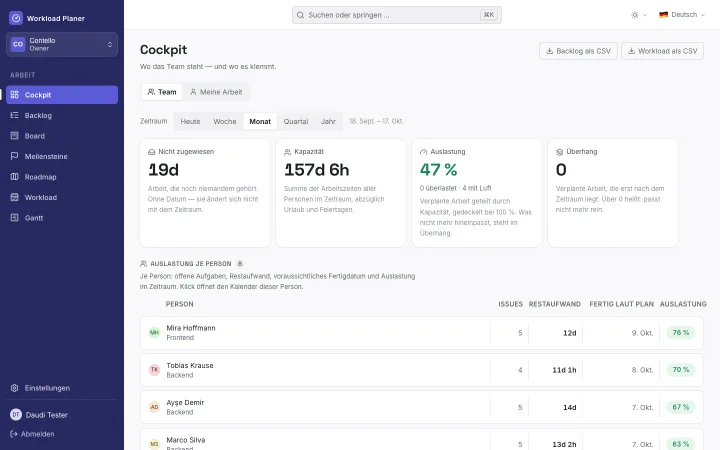The height and width of the screenshot is (450, 720).
Task: Open Mira Hoffmann's calendar row
Action: (422, 333)
